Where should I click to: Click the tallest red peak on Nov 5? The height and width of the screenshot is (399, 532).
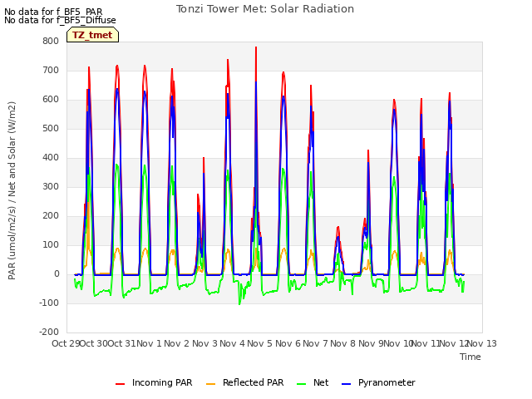click(x=256, y=48)
